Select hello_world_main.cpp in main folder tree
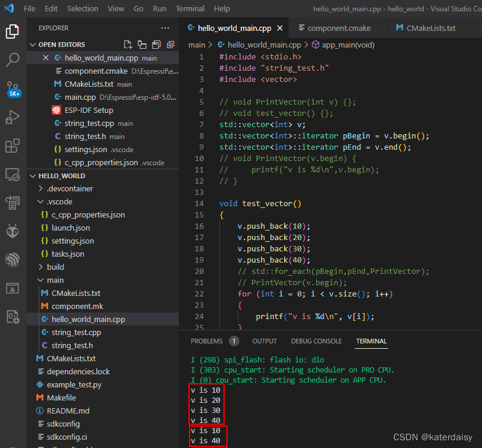 click(x=103, y=319)
